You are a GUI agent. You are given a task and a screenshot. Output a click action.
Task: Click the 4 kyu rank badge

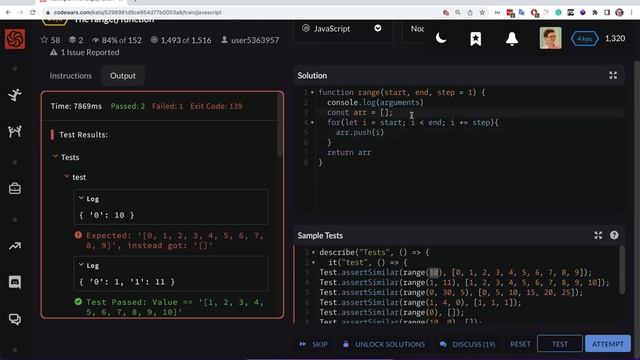coord(584,38)
